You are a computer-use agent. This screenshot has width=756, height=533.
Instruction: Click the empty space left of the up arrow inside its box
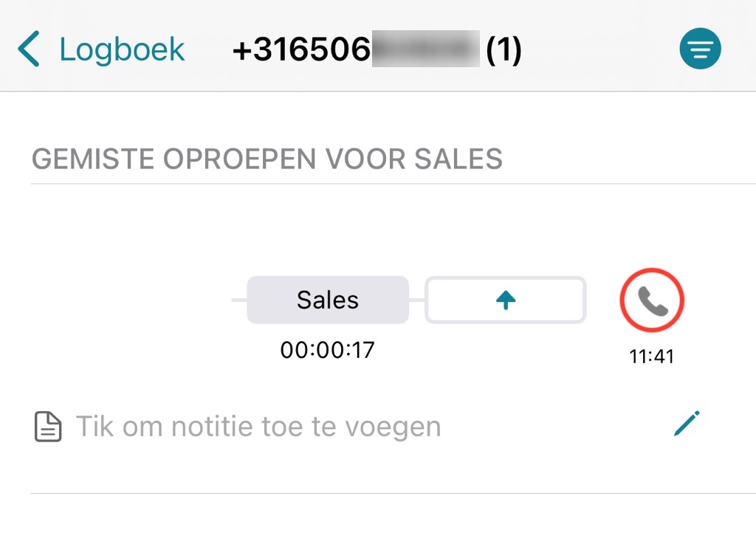461,300
